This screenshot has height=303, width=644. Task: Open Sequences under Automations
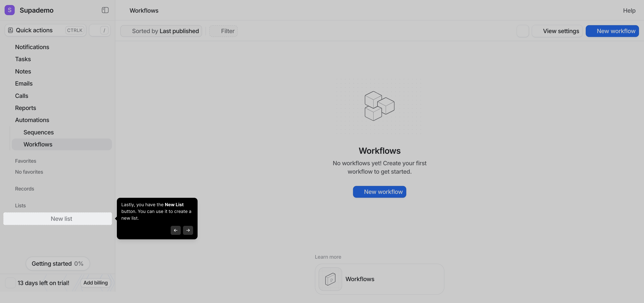(39, 132)
